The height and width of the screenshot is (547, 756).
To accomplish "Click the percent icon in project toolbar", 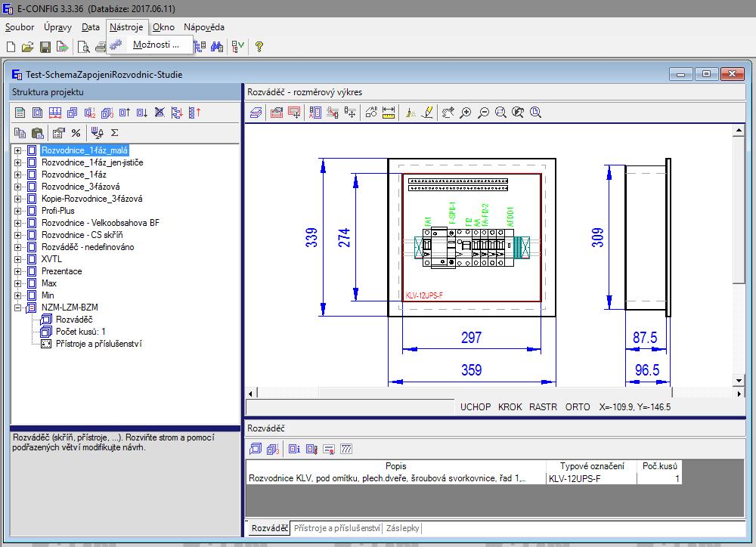I will pos(76,133).
